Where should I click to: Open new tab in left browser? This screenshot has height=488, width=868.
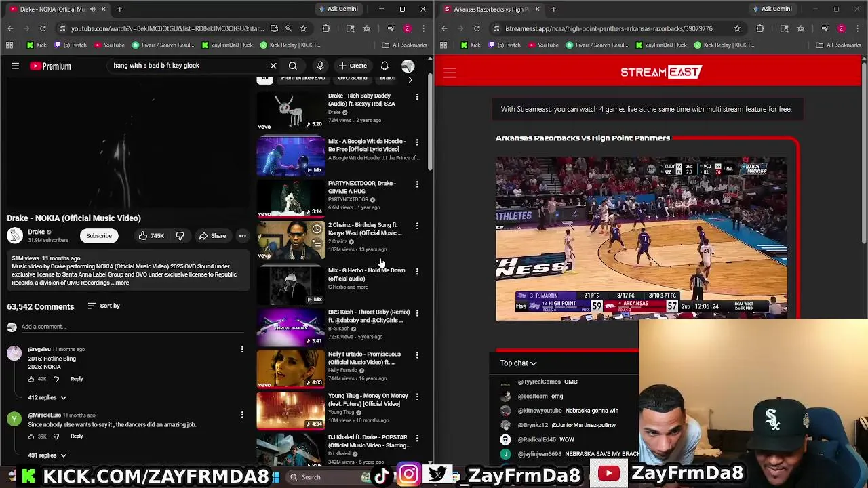pyautogui.click(x=119, y=9)
